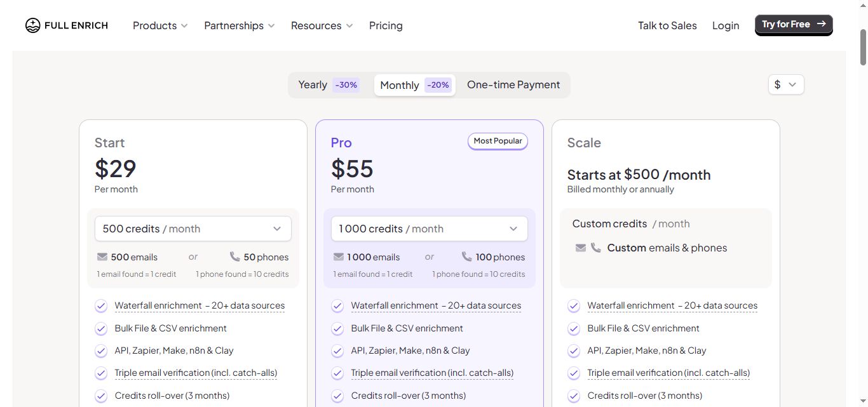Screen dimensions: 868x407
Task: Click the envelope icon in the Start plan
Action: pos(102,257)
